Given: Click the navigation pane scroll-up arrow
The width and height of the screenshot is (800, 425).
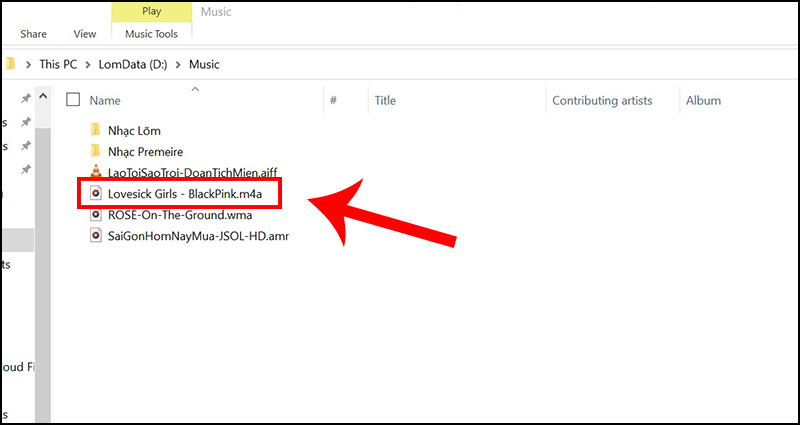Looking at the screenshot, I should pyautogui.click(x=43, y=96).
